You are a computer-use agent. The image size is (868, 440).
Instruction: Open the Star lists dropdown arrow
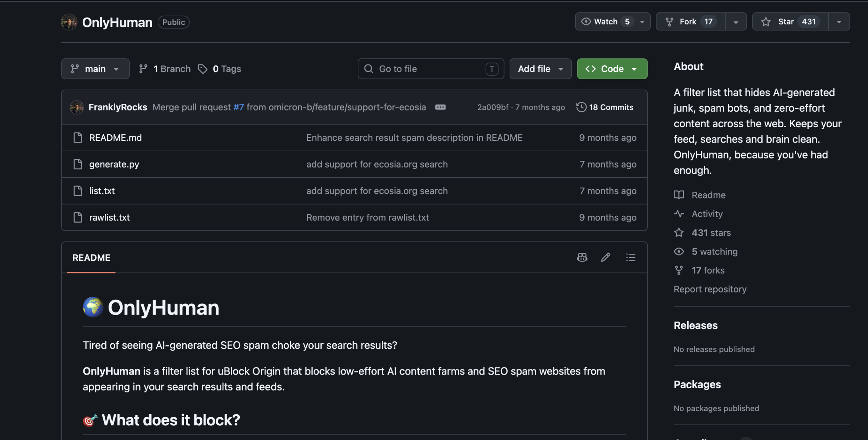pos(839,22)
